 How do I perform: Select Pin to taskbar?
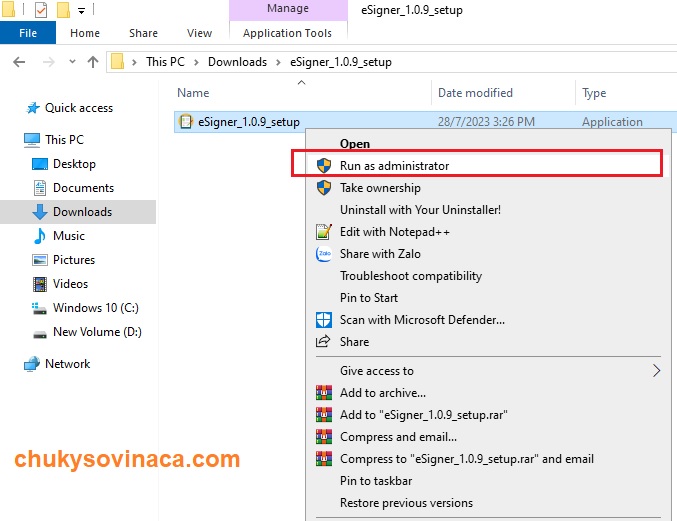(x=488, y=481)
